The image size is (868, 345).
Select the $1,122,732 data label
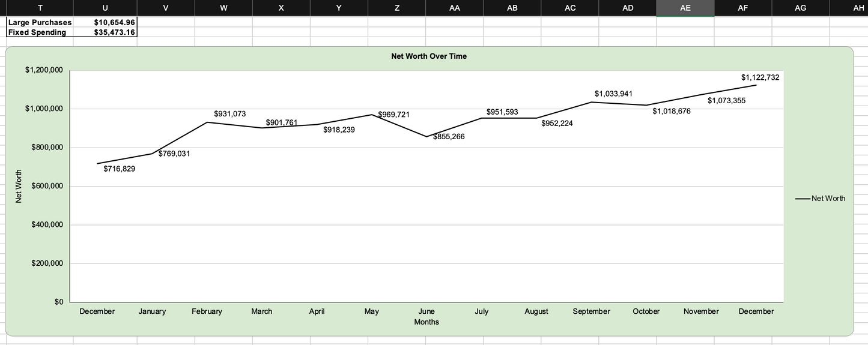click(x=760, y=77)
